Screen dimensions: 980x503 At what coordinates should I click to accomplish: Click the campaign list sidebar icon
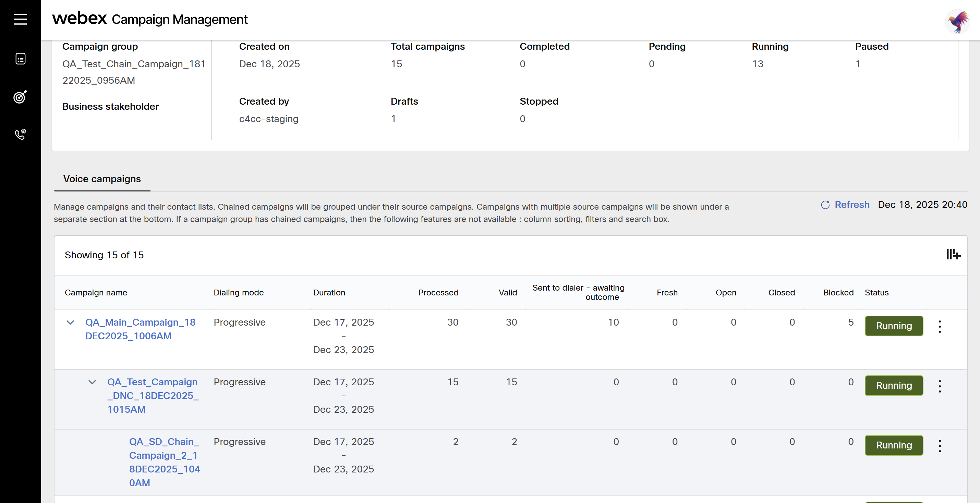click(x=21, y=59)
